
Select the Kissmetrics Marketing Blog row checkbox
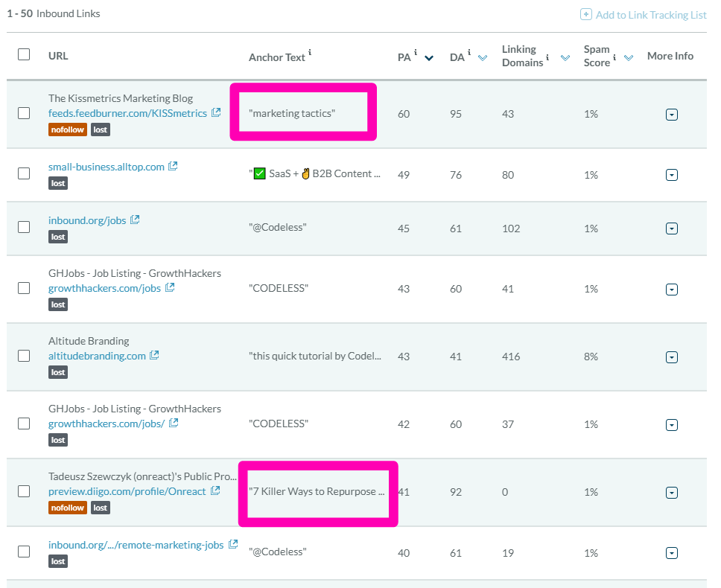pos(24,113)
